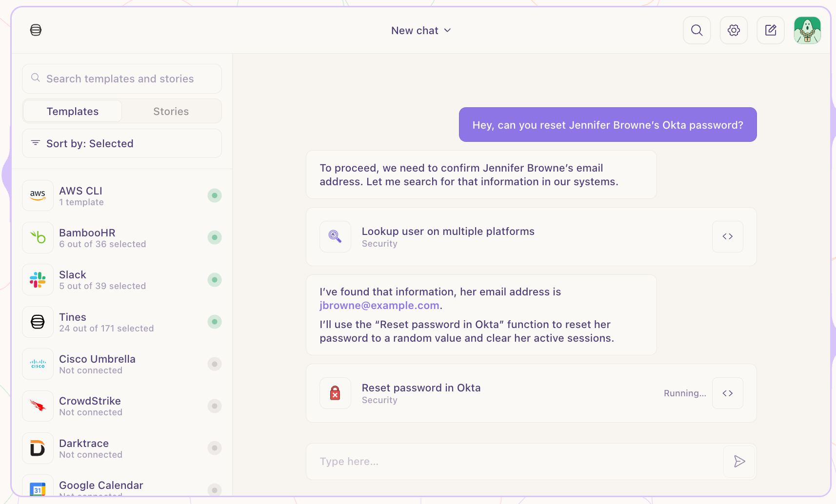The width and height of the screenshot is (836, 504).
Task: Click the Lookup user magnifier icon
Action: coord(335,236)
